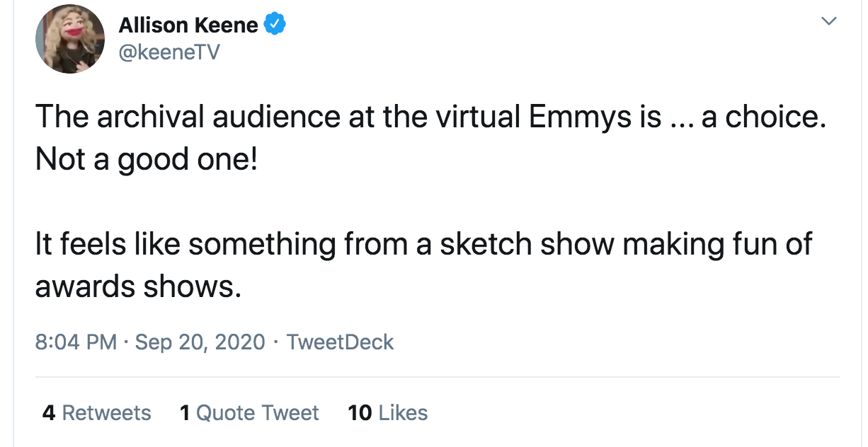Open the TweetDeck source link
This screenshot has width=868, height=447.
click(340, 342)
